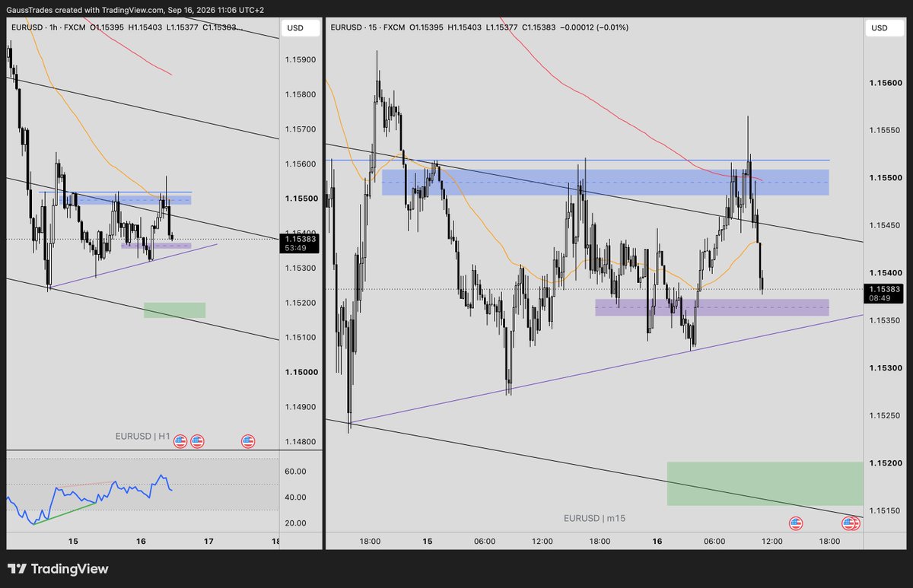The width and height of the screenshot is (913, 588).
Task: Click date label 15 on 15m time axis
Action: pos(428,542)
